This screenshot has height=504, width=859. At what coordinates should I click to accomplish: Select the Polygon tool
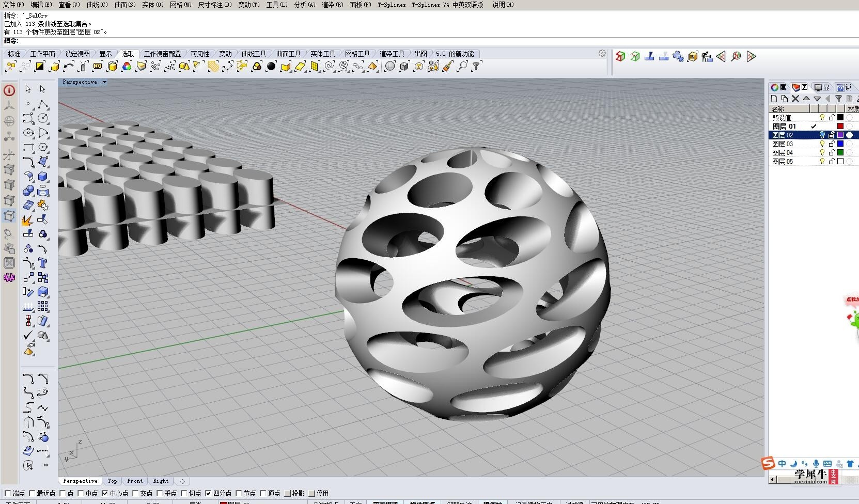click(x=43, y=147)
